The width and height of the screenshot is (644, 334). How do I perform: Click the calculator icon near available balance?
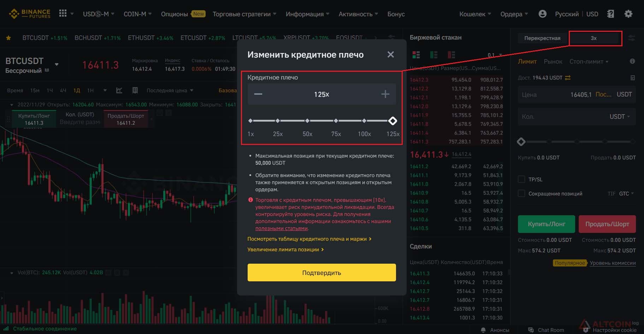tap(633, 78)
